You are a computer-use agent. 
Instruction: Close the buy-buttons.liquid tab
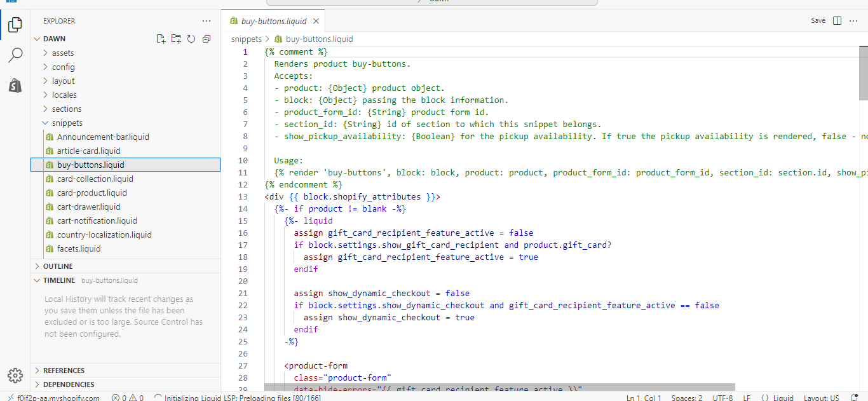[x=315, y=21]
